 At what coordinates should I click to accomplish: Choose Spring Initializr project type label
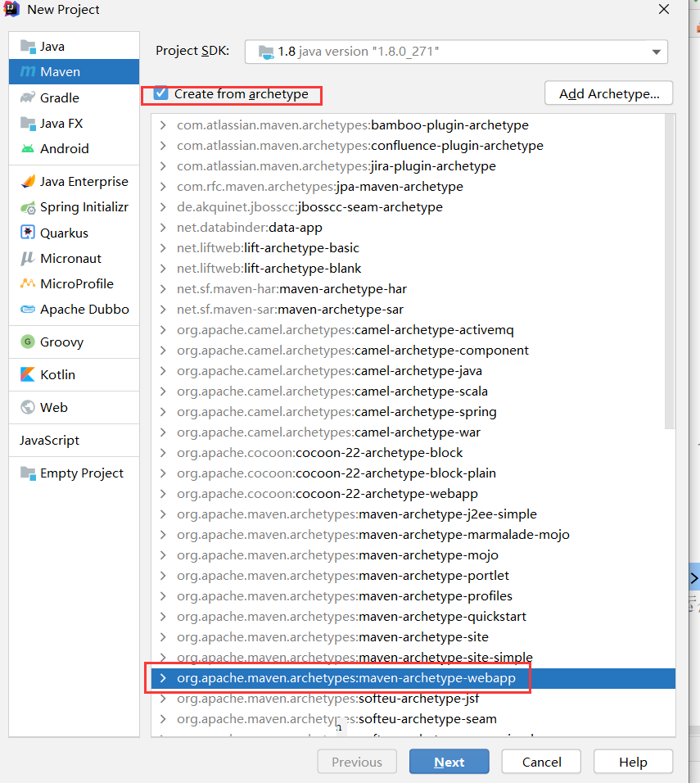pyautogui.click(x=84, y=207)
